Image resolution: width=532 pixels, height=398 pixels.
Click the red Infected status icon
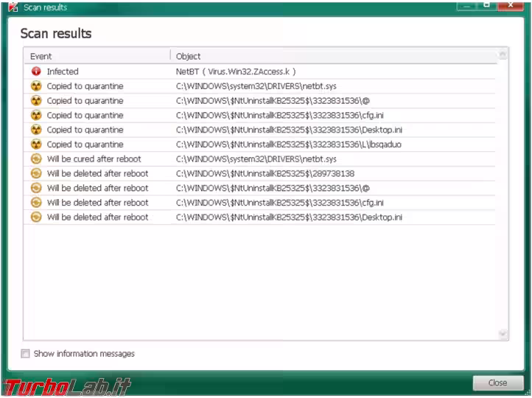36,71
